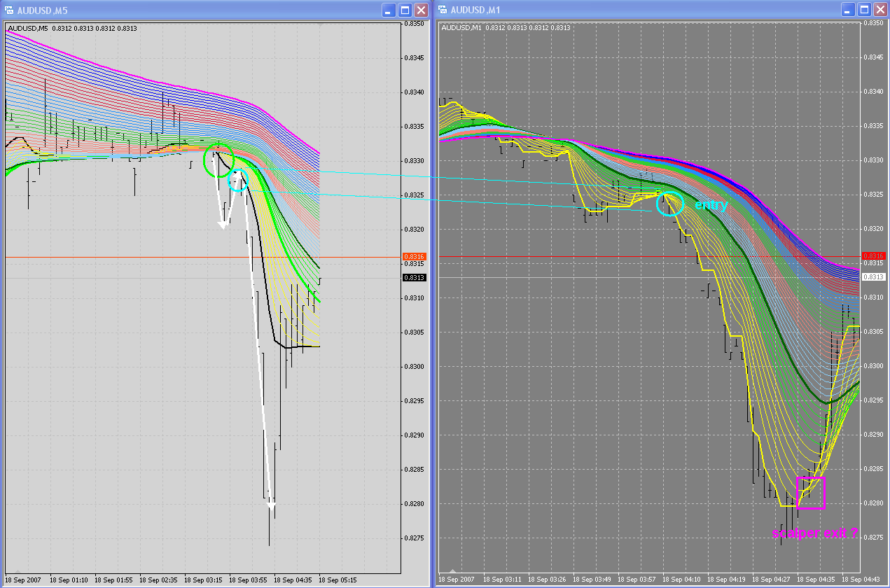Click '18 Sep 04:43' on the M1 time axis
This screenshot has width=890, height=588.
click(861, 580)
